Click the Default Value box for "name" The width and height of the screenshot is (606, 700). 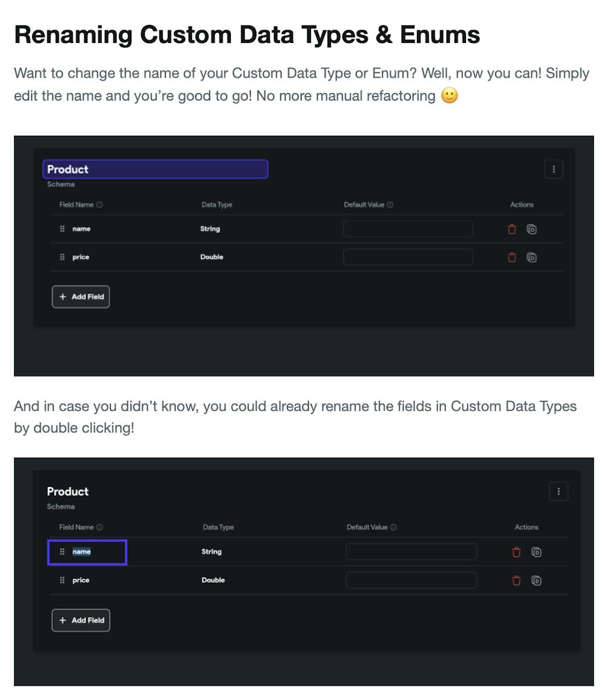click(408, 229)
